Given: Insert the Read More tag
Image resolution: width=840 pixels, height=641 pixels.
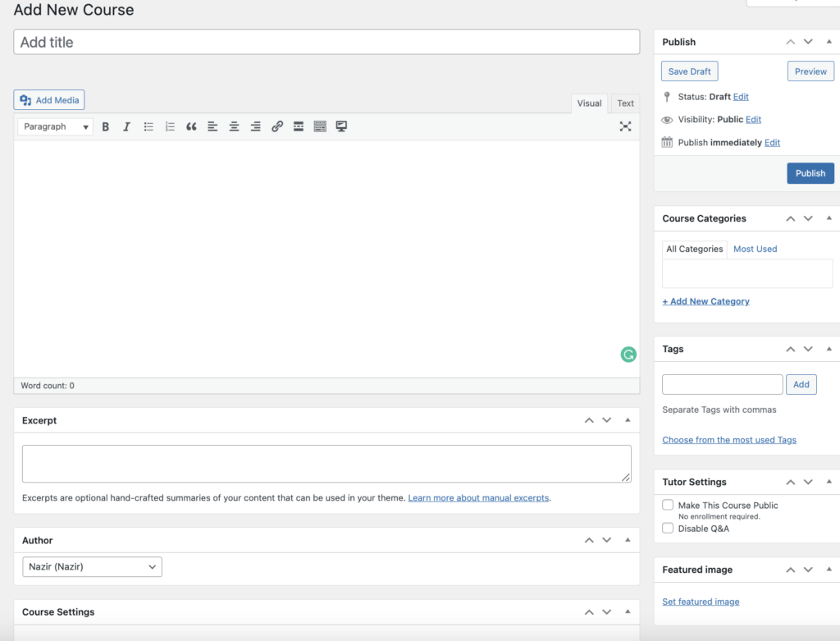Looking at the screenshot, I should coord(299,126).
